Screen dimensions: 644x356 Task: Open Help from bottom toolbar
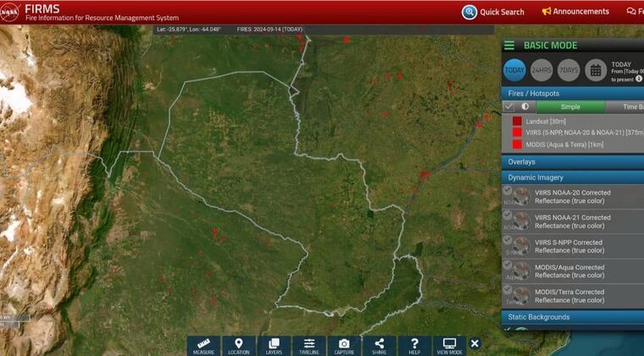[x=414, y=344]
